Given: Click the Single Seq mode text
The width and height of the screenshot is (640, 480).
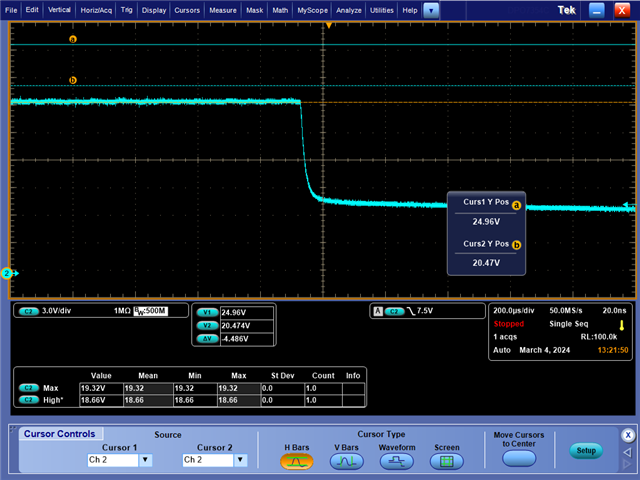Looking at the screenshot, I should pyautogui.click(x=569, y=324).
